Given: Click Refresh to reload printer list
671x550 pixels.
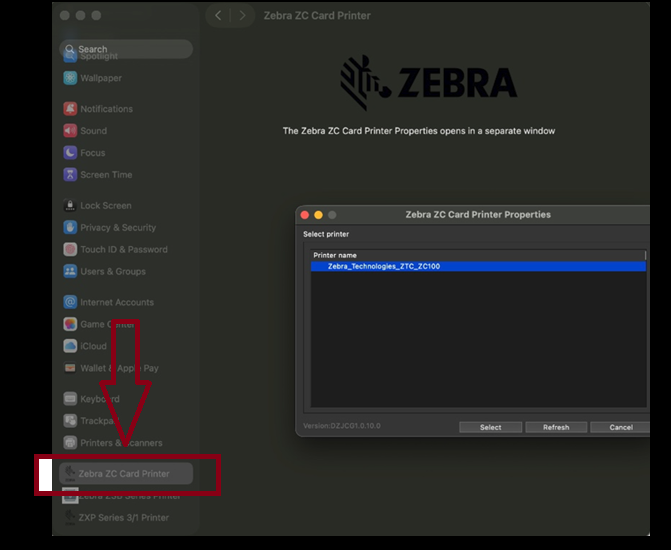Looking at the screenshot, I should coord(556,427).
